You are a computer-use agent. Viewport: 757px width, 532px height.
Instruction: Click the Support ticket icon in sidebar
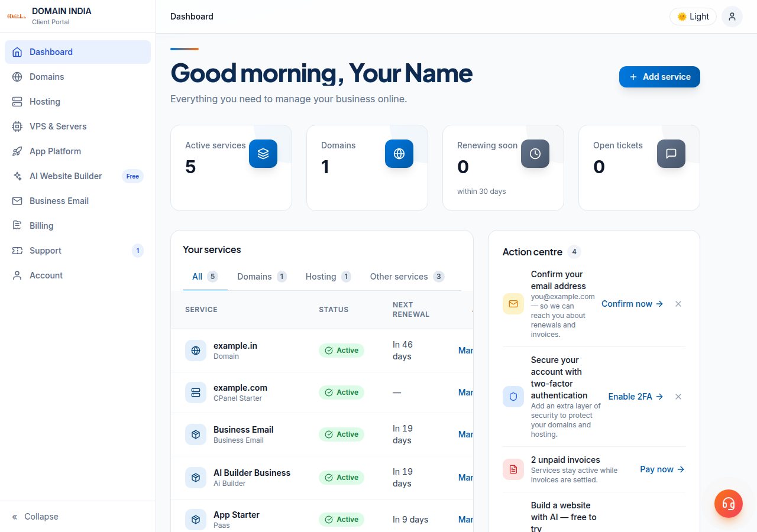coord(17,251)
